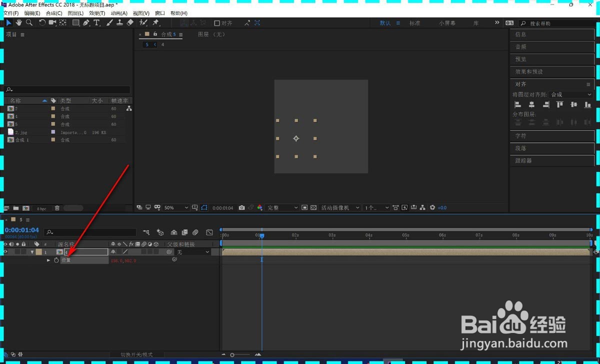
Task: Select the Roto Brush tool
Action: [x=143, y=22]
